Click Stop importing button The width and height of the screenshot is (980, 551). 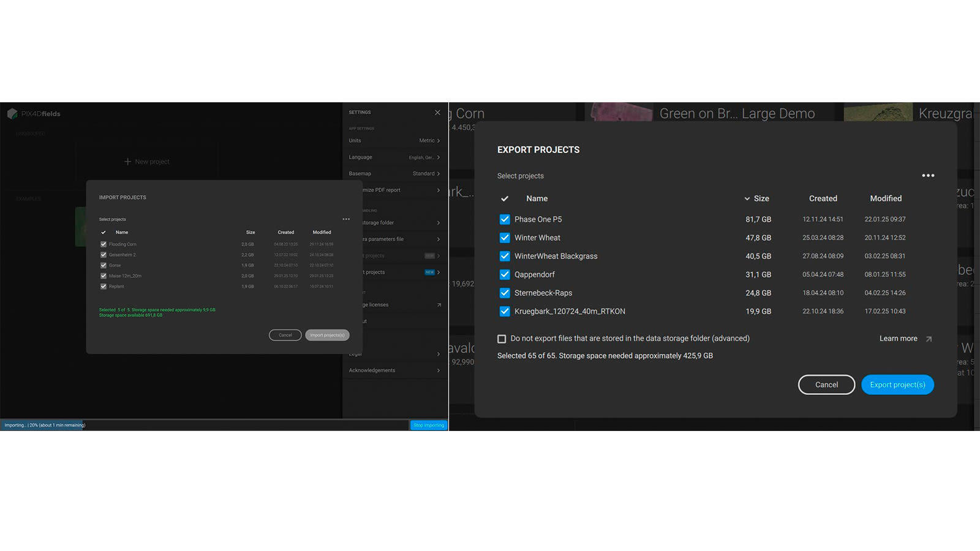click(428, 425)
